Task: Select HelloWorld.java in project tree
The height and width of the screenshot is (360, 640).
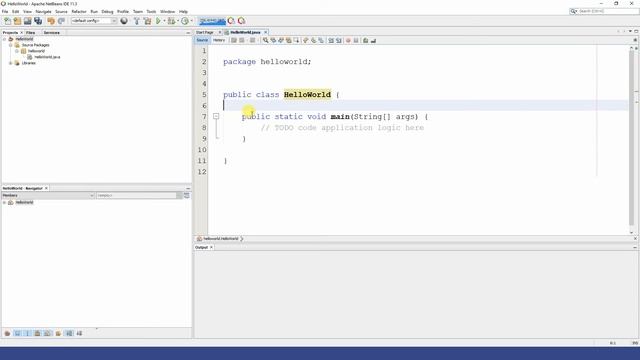Action: click(47, 57)
